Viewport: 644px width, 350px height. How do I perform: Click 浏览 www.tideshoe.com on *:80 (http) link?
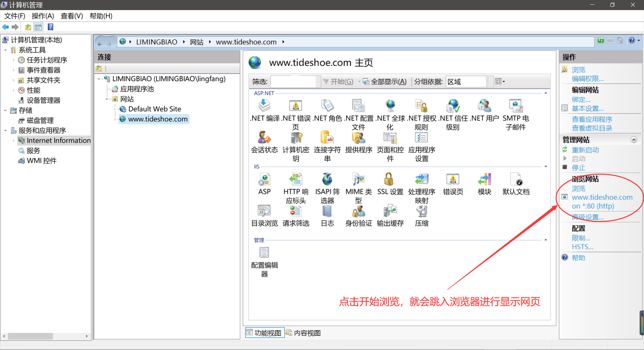coord(602,197)
